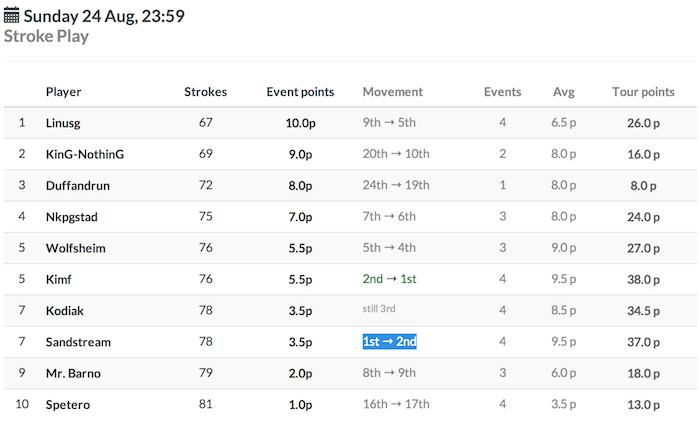This screenshot has width=700, height=432.
Task: Click the Strokes column header
Action: tap(205, 91)
